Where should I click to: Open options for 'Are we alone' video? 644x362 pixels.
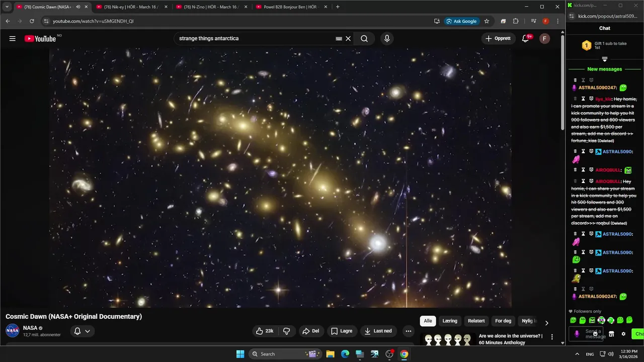552,337
